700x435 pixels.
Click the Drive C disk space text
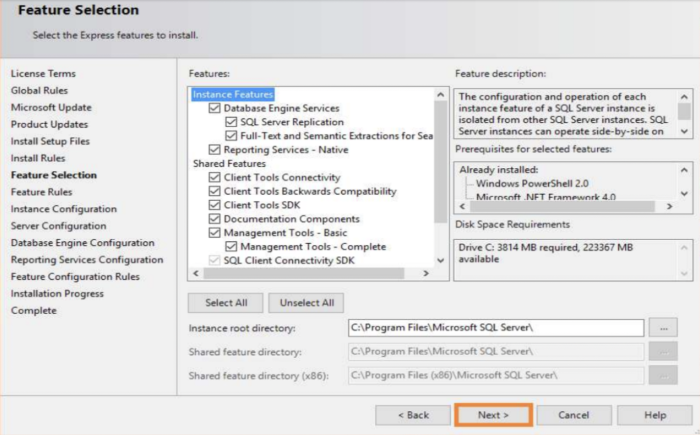(546, 253)
